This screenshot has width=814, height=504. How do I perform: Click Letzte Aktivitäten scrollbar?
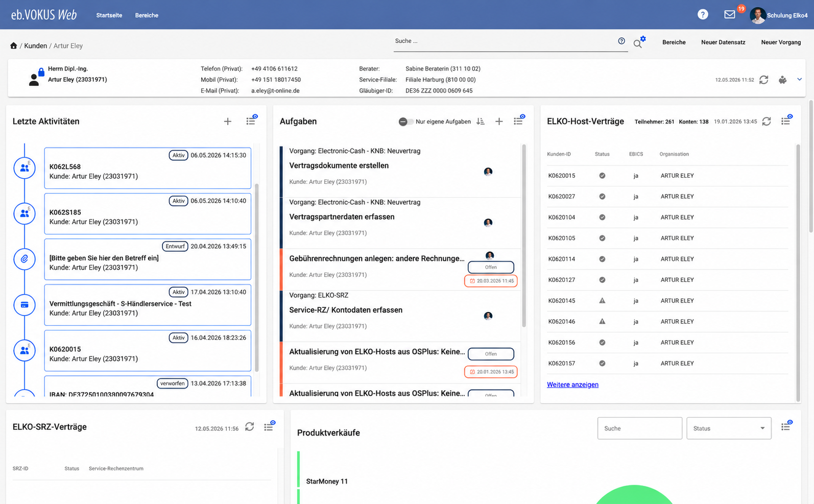point(257,277)
